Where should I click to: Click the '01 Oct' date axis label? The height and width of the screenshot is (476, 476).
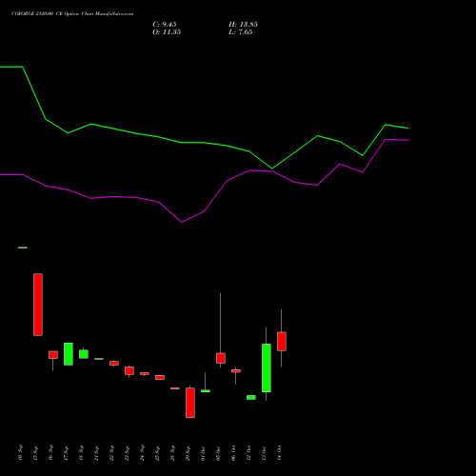tap(204, 453)
